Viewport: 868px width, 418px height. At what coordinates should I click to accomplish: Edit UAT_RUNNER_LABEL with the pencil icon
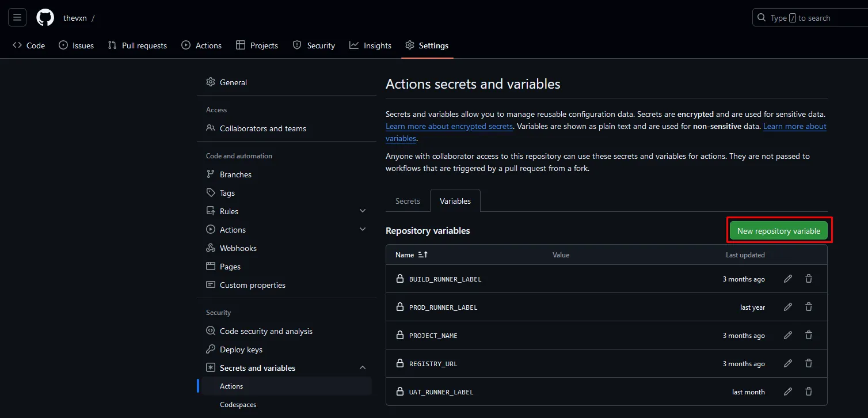pyautogui.click(x=788, y=392)
